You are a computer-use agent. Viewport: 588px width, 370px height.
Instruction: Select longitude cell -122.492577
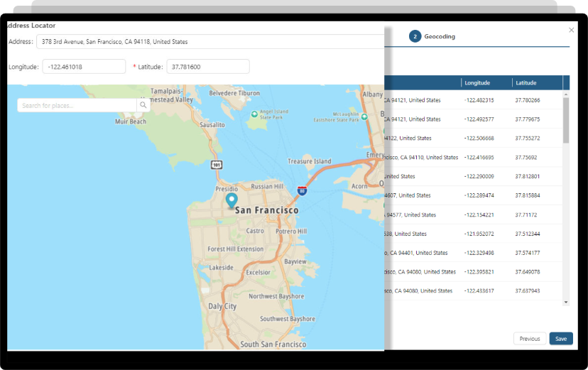pos(479,119)
